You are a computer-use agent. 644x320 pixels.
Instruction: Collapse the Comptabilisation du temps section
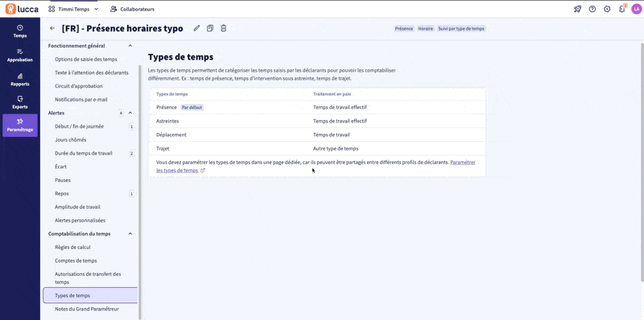(130, 234)
